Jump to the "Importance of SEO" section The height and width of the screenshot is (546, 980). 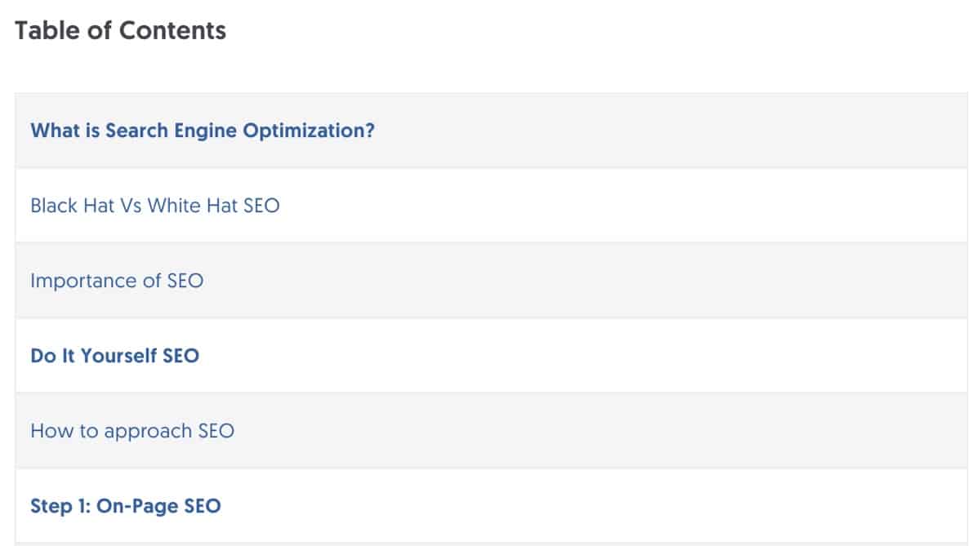pos(117,281)
